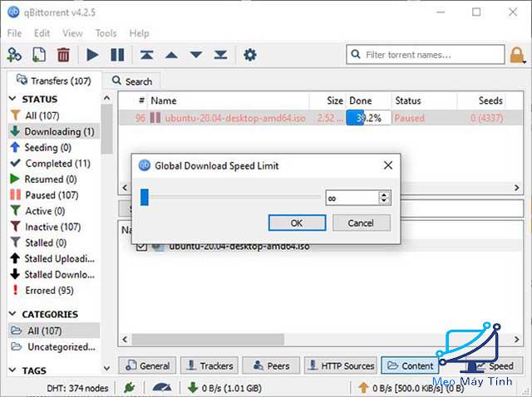This screenshot has height=397, width=532.
Task: Open the Tools menu
Action: (x=106, y=33)
